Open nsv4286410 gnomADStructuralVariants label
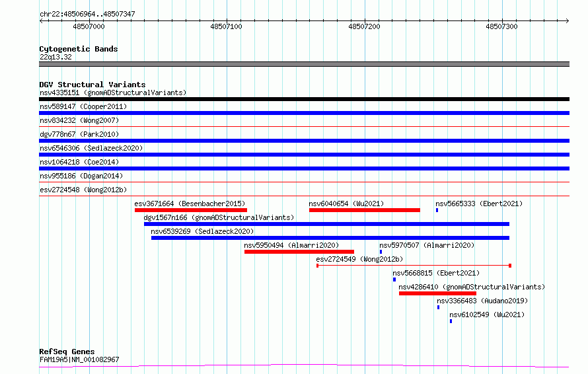588x374 pixels. 472,287
